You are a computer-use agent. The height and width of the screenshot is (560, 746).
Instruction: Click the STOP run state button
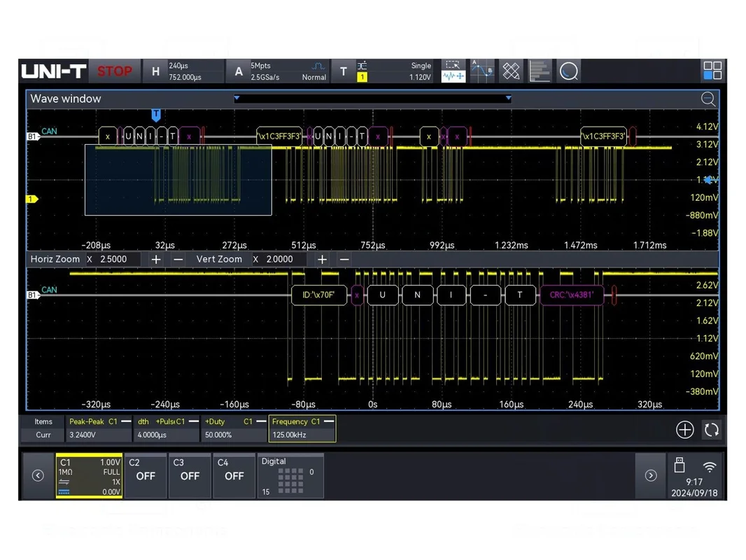[x=115, y=71]
